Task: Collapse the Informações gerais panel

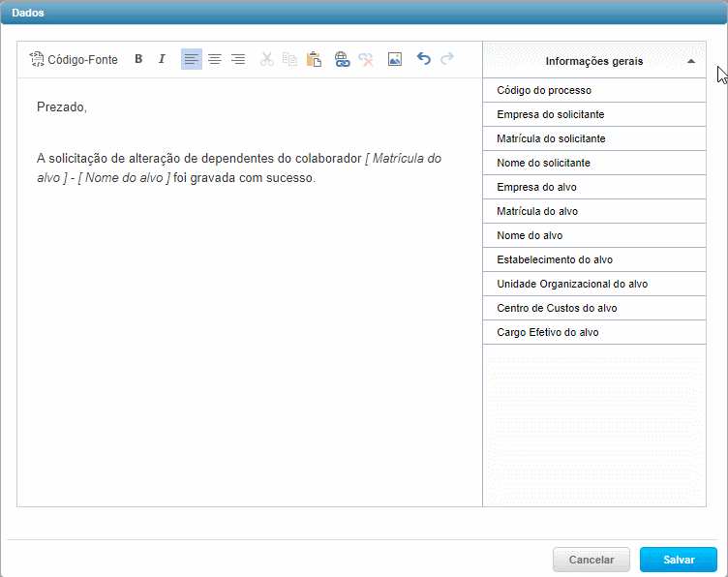Action: click(x=690, y=61)
